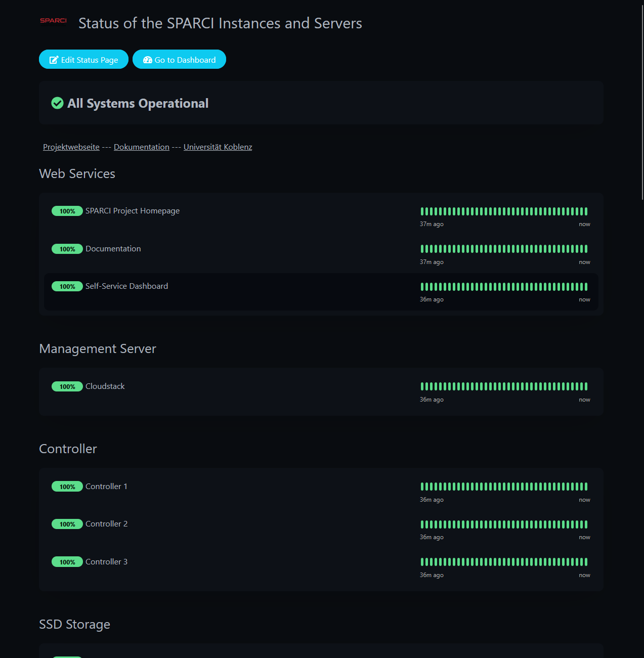
Task: Click the SPARCI logo in header
Action: point(53,21)
